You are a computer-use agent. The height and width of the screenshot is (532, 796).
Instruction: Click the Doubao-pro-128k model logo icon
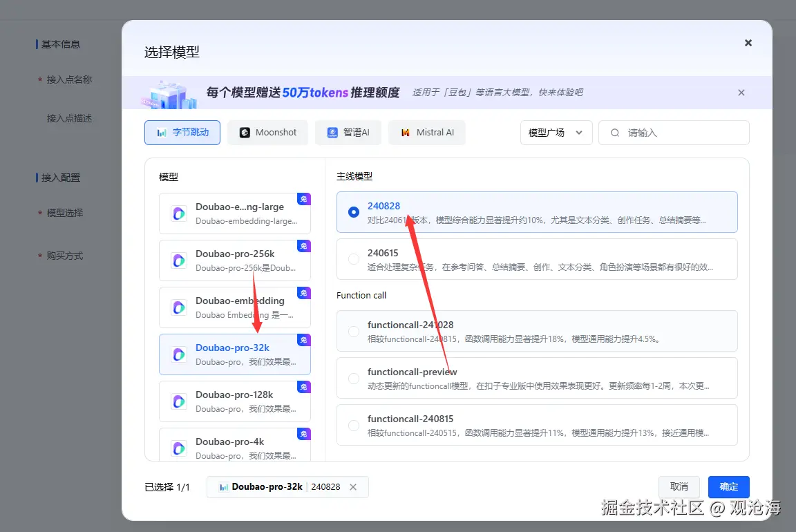click(179, 401)
